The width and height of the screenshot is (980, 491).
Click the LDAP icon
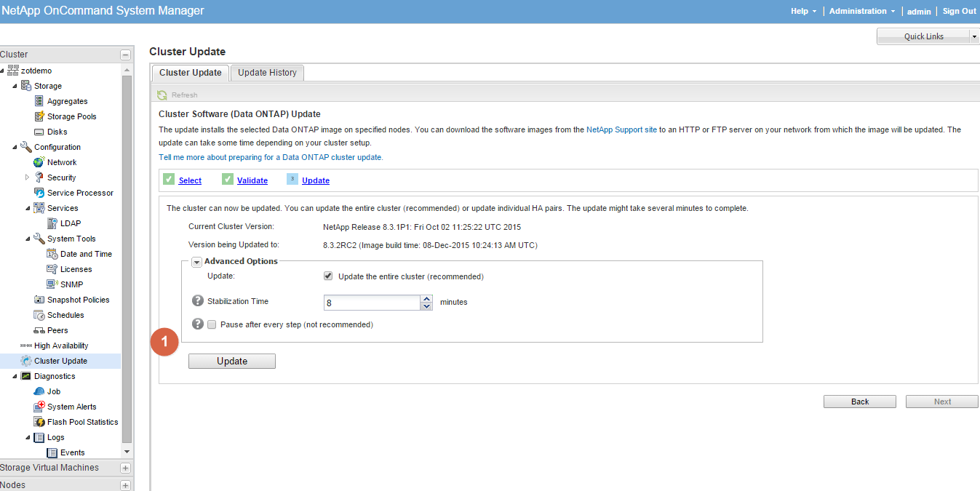[x=52, y=223]
